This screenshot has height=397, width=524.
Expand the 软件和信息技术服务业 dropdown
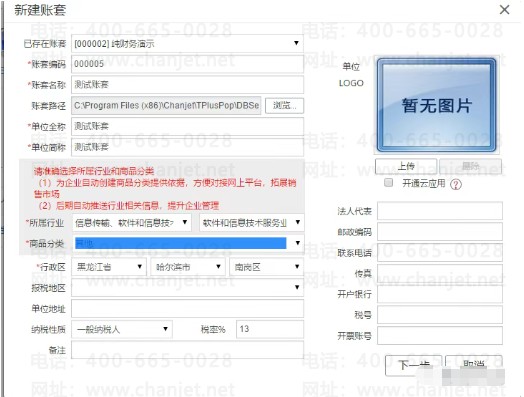(x=252, y=223)
